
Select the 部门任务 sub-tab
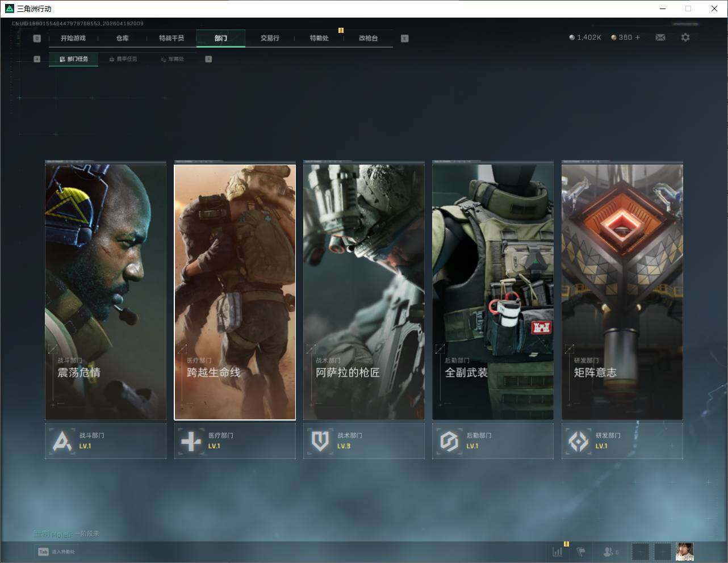[73, 59]
